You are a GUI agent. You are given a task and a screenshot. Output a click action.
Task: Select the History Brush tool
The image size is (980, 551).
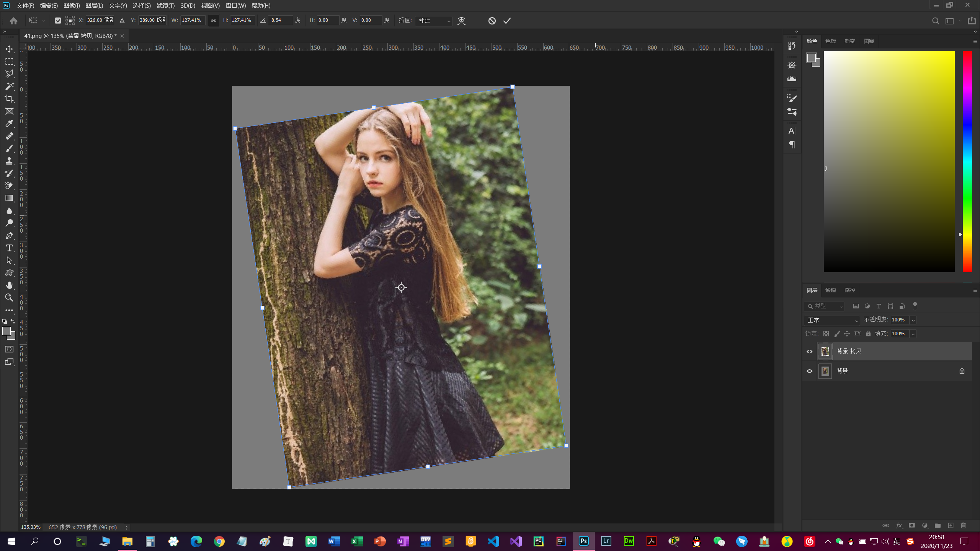click(9, 173)
